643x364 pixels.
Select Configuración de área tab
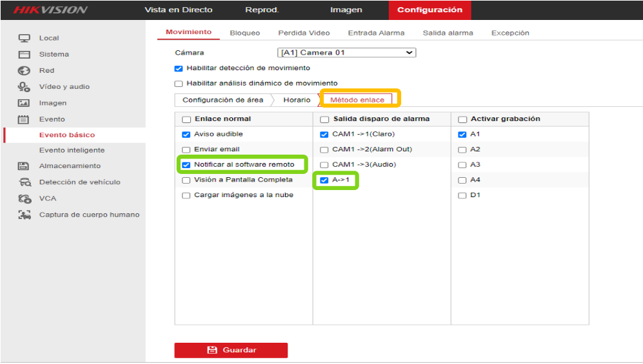(x=223, y=100)
